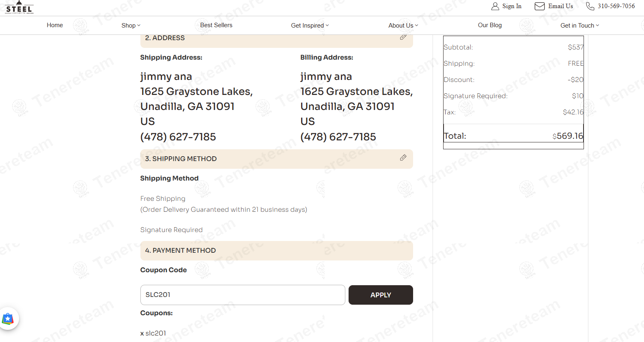The width and height of the screenshot is (644, 342).
Task: Edit the Address section with pencil icon
Action: click(403, 37)
